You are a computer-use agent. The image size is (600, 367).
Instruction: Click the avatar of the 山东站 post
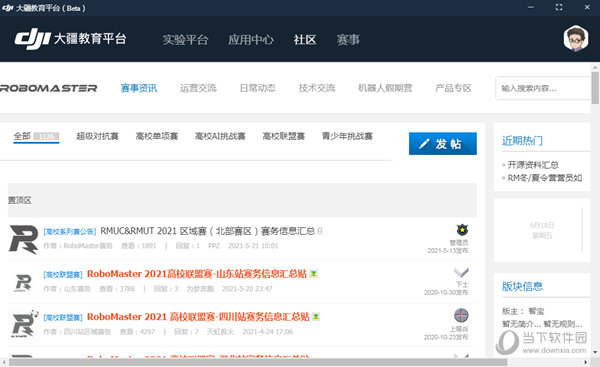pos(23,283)
